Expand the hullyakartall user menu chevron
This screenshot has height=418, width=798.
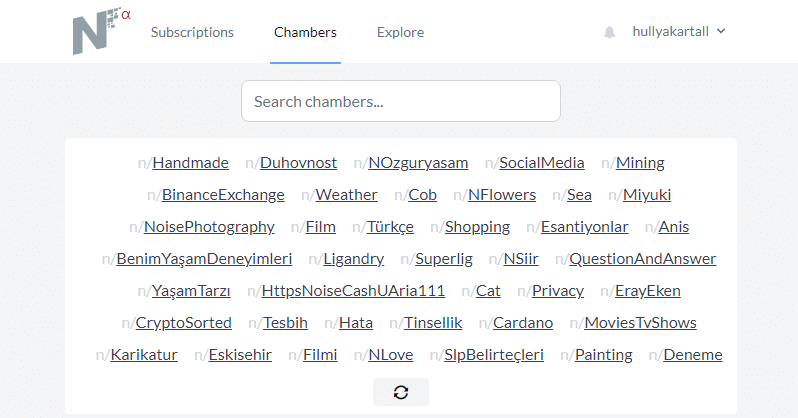click(721, 31)
